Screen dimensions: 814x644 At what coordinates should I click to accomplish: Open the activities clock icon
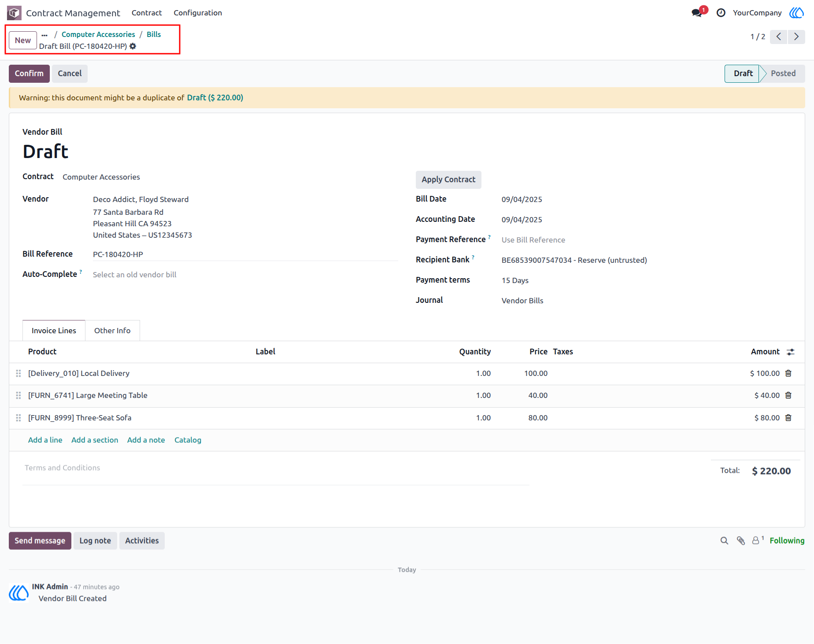pyautogui.click(x=721, y=13)
